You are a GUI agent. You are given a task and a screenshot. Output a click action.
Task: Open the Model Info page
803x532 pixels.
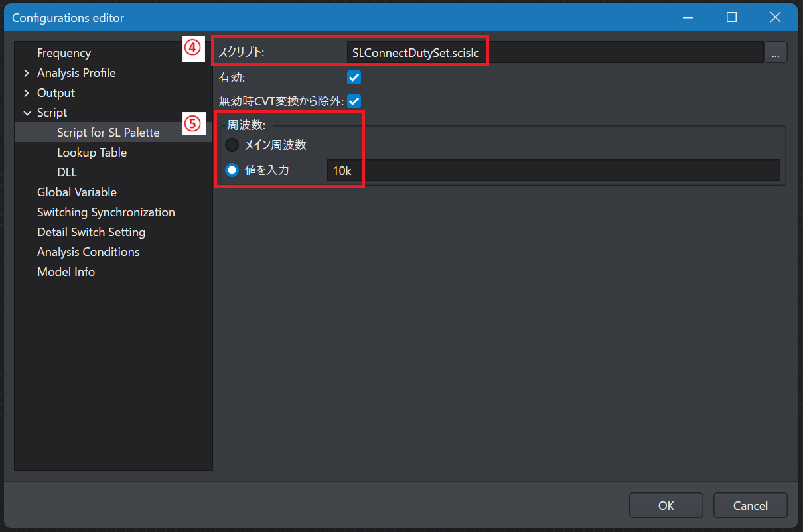tap(66, 272)
